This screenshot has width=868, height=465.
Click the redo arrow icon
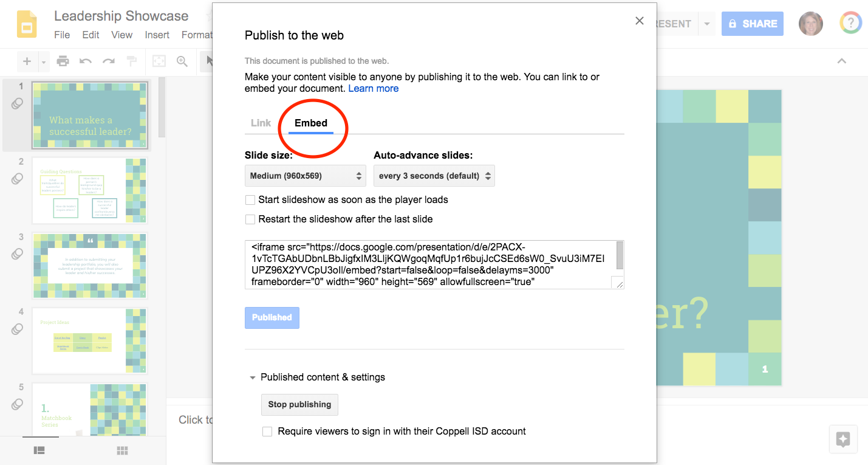click(x=108, y=61)
